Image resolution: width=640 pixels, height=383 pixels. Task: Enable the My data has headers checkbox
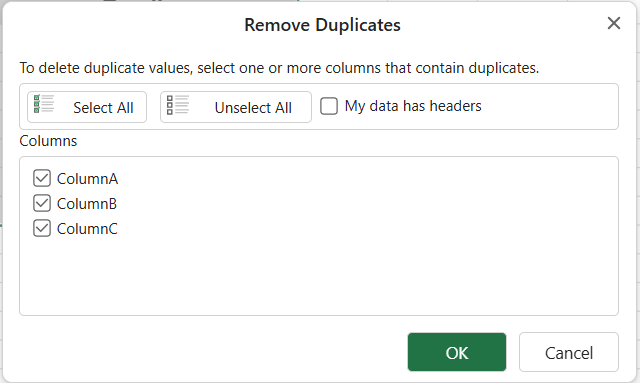tap(329, 106)
